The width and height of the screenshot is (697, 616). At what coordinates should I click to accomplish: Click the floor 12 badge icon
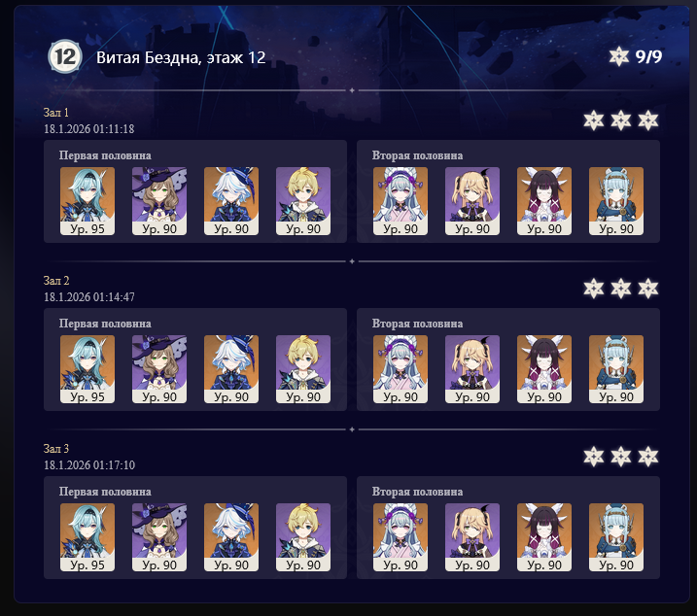tap(65, 56)
